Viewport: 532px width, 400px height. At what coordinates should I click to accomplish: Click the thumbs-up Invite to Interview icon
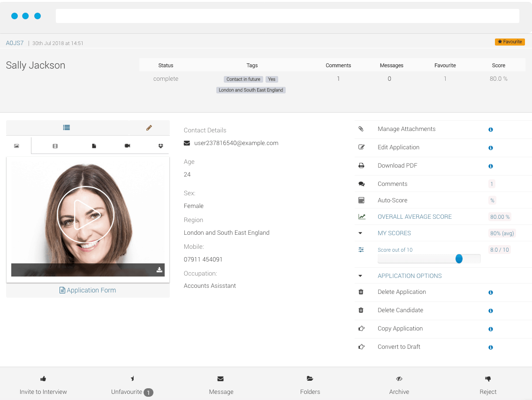(43, 378)
